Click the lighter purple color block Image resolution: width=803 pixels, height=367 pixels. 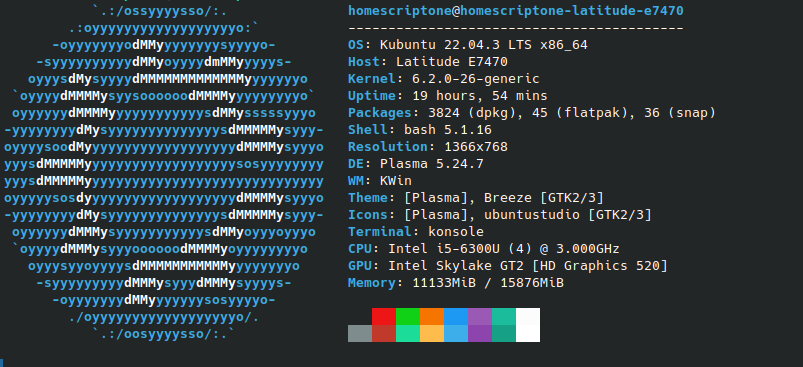[480, 316]
